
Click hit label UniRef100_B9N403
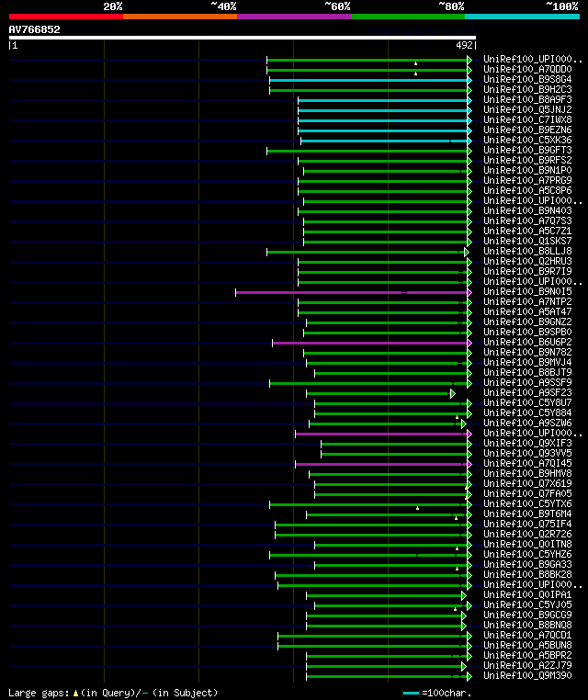527,210
